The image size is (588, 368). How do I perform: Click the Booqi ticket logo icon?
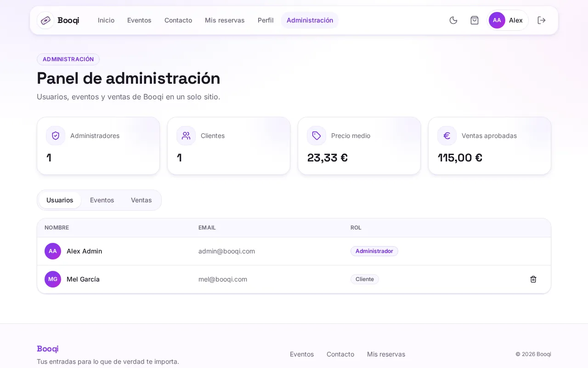[45, 20]
